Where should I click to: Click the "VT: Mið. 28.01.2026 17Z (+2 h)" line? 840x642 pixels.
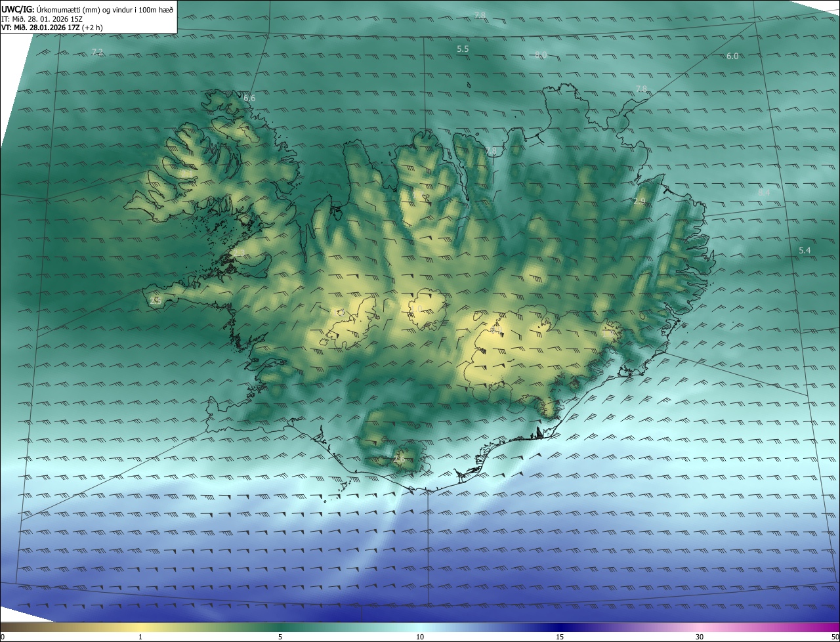pyautogui.click(x=52, y=28)
